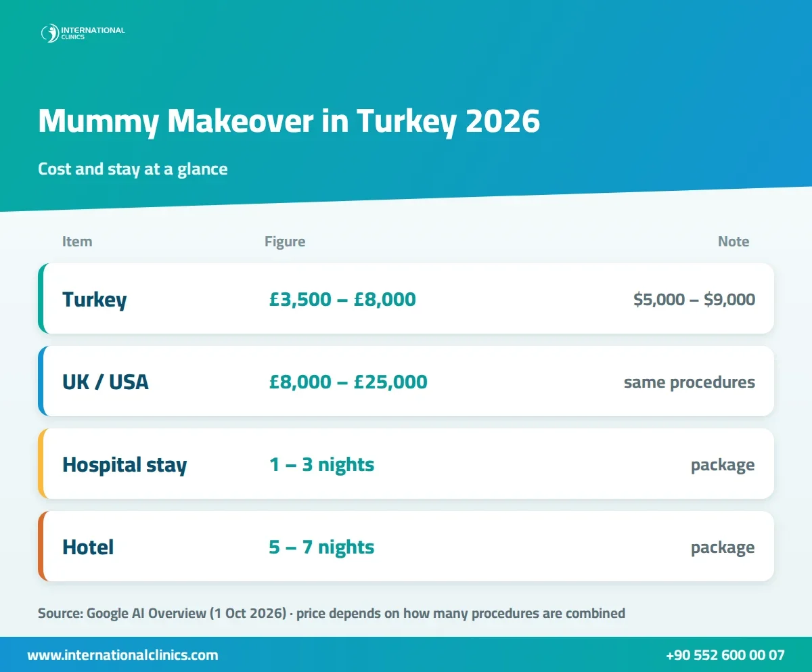Click the '£3,500 – £8,000' figure

coord(342,299)
